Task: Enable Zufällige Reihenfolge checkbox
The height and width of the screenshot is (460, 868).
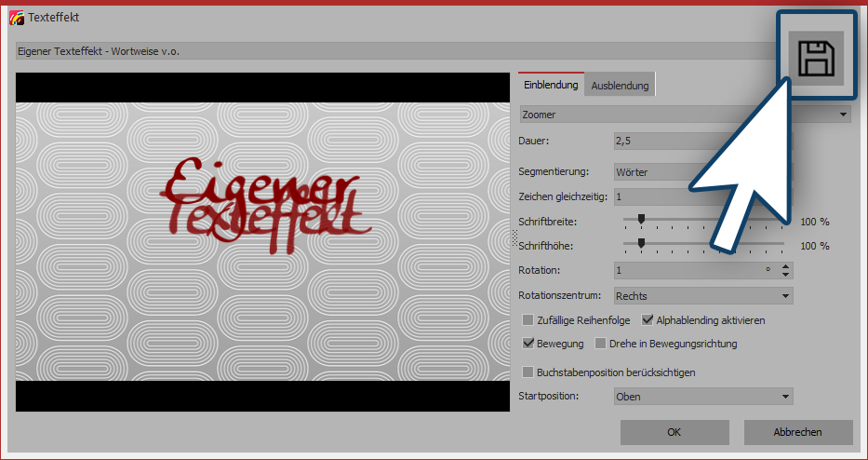Action: (x=528, y=320)
